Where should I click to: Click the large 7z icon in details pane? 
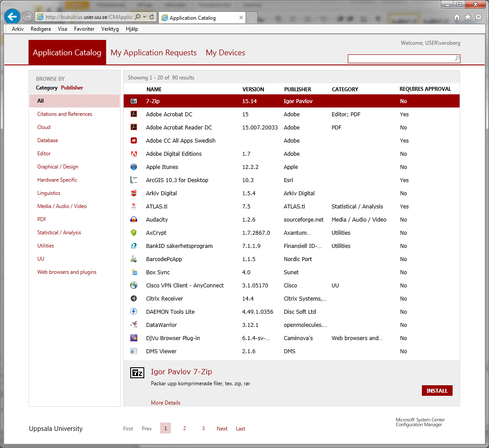click(x=137, y=373)
